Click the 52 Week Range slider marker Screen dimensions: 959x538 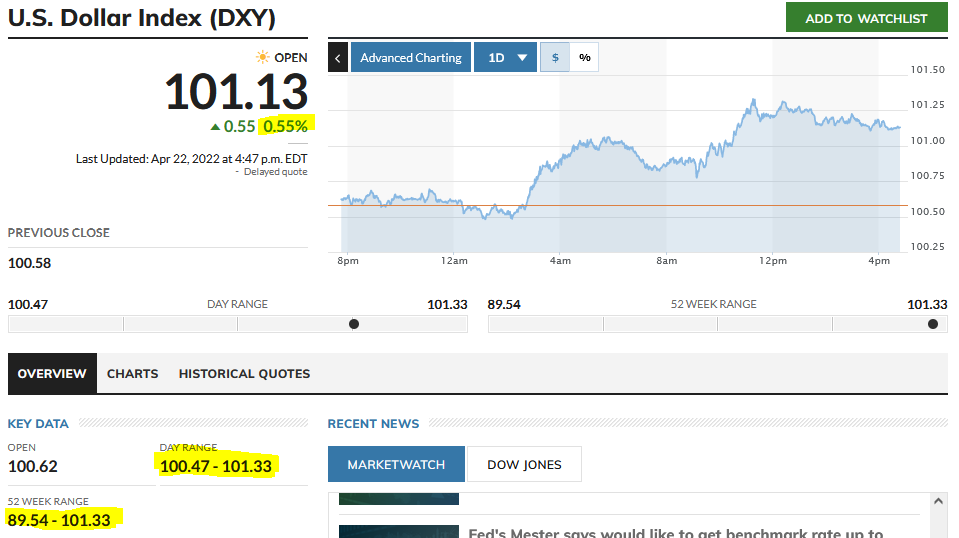(933, 324)
